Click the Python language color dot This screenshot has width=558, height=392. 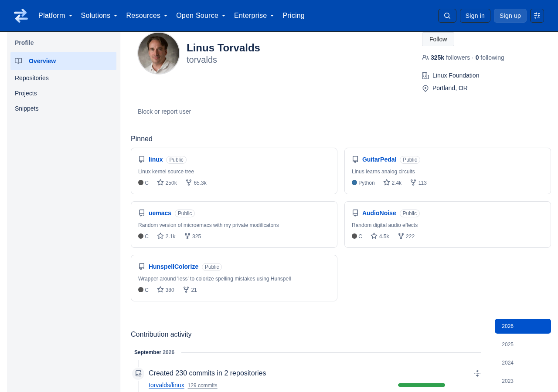point(354,182)
